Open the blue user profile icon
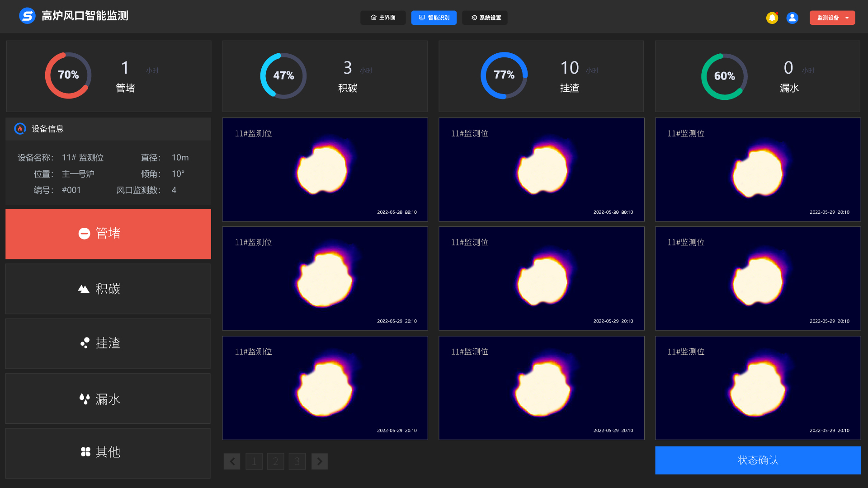868x488 pixels. [x=792, y=18]
